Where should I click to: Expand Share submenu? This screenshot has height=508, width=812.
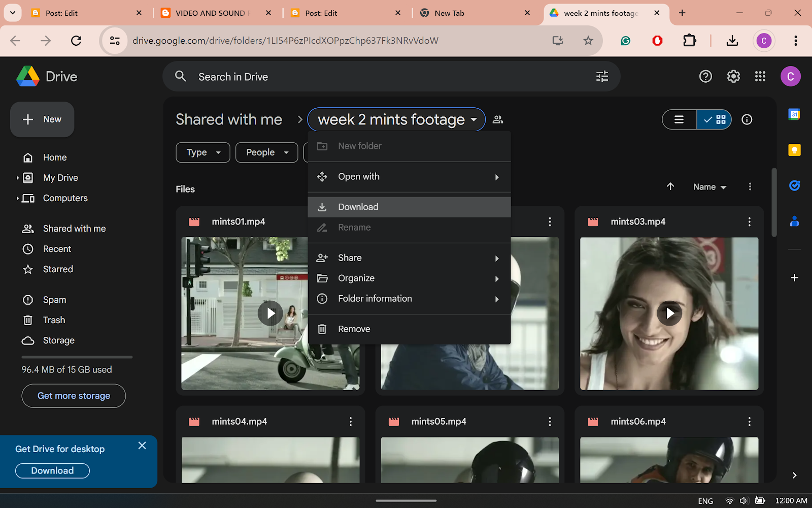point(409,258)
